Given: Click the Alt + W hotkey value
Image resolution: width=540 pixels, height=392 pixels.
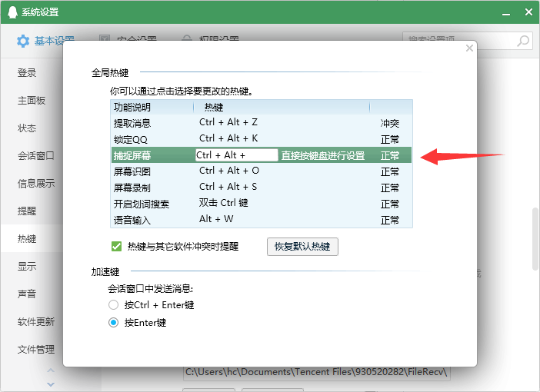Looking at the screenshot, I should 216,219.
